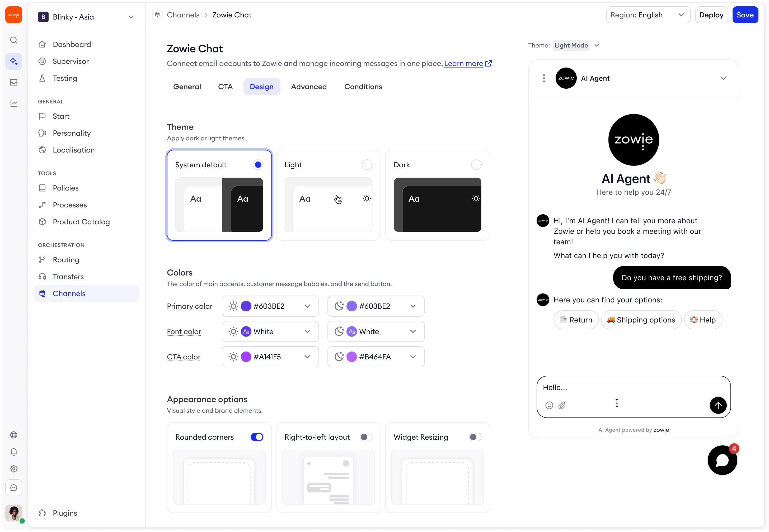Image resolution: width=769 pixels, height=532 pixels.
Task: Expand the Blinky - Asia workspace dropdown
Action: tap(87, 17)
